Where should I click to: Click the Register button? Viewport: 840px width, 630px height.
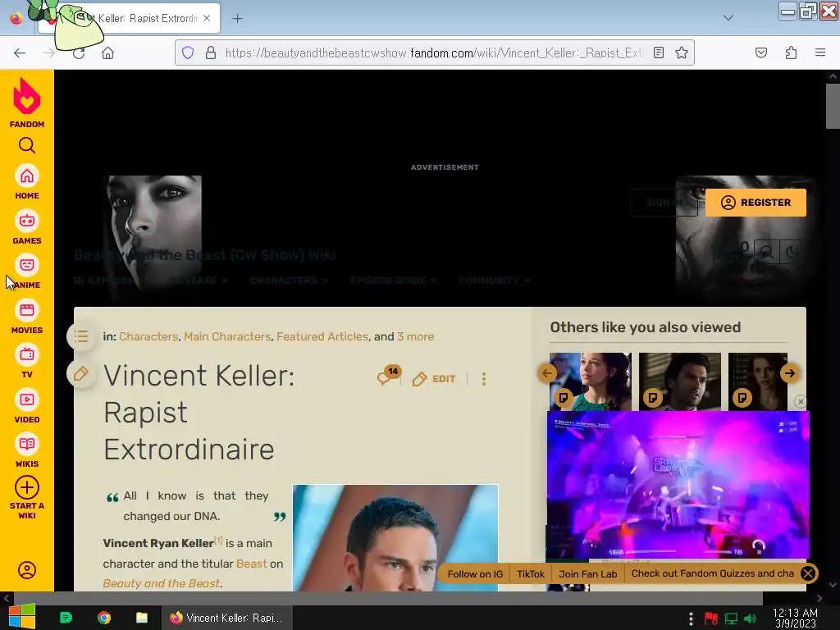tap(756, 203)
